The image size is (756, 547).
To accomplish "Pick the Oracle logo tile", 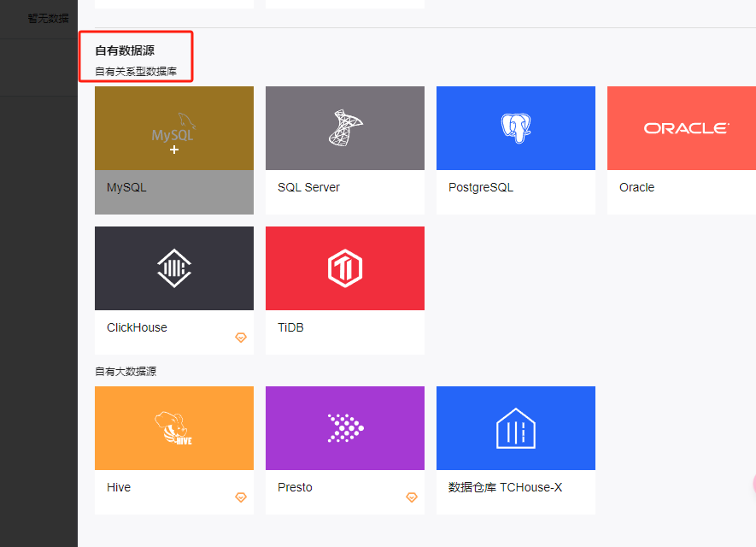I will coord(682,128).
